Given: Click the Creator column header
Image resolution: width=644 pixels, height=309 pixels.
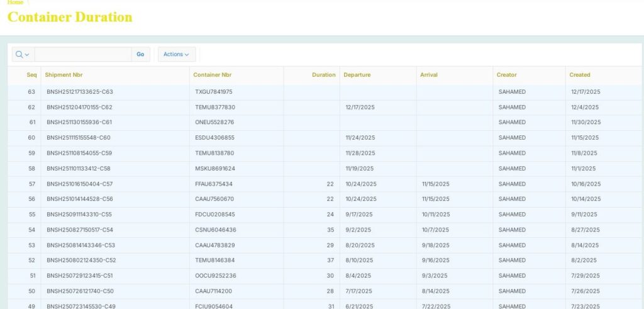Looking at the screenshot, I should coord(506,75).
